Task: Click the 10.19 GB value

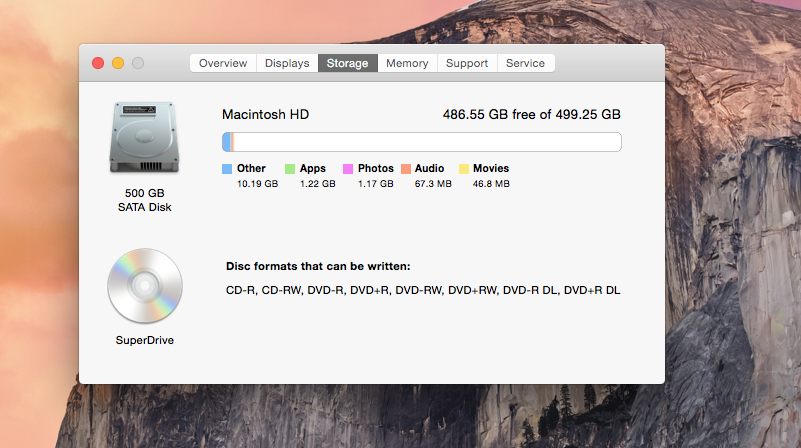Action: 257,184
